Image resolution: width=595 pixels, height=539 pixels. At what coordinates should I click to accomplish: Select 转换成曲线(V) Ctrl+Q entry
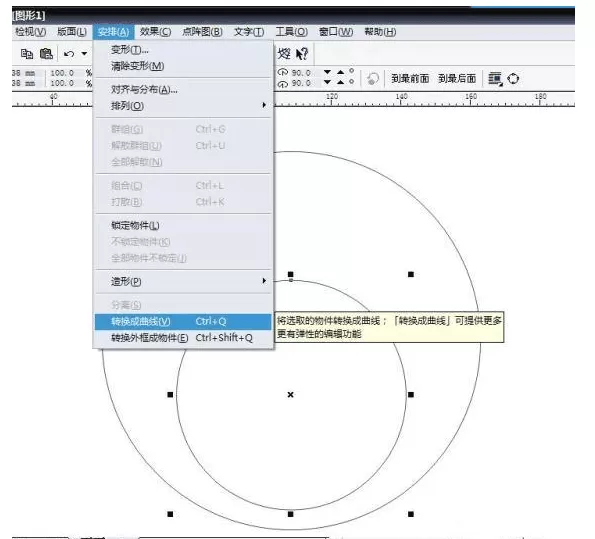pos(183,322)
